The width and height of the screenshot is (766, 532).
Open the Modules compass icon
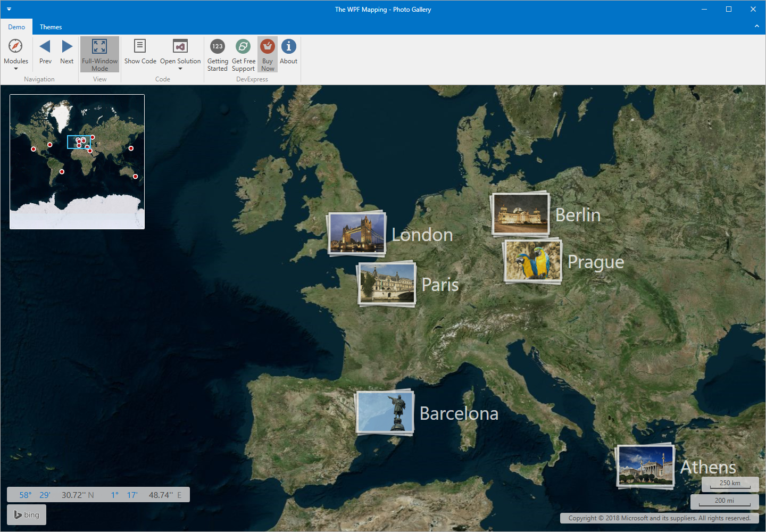pyautogui.click(x=16, y=47)
